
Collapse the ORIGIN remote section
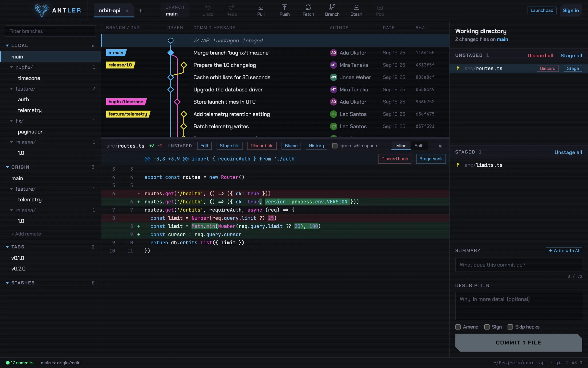coord(7,167)
